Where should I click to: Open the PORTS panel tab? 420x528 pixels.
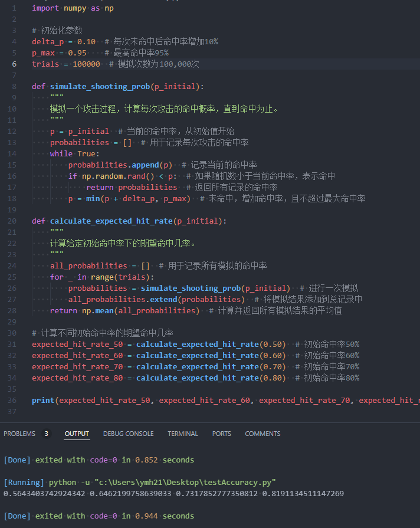222,434
